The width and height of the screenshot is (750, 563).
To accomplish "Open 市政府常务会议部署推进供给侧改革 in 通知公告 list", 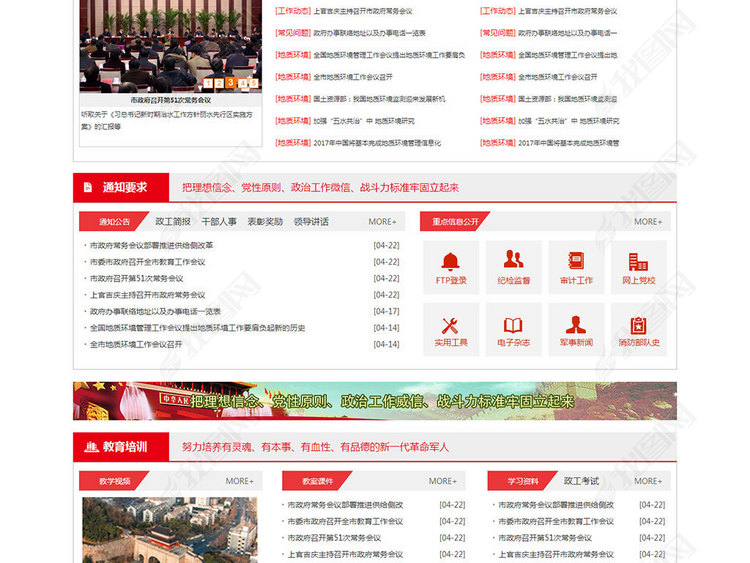I will pos(152,245).
